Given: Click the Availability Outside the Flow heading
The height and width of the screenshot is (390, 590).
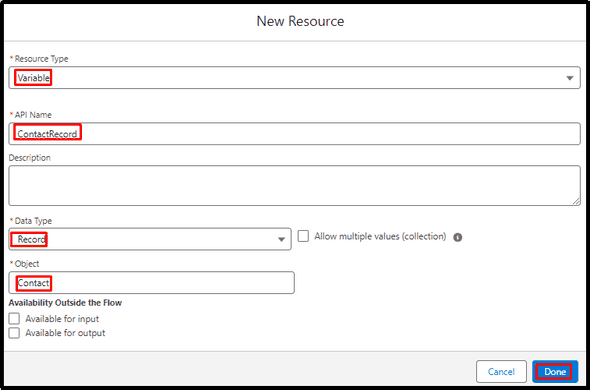Looking at the screenshot, I should [x=65, y=303].
